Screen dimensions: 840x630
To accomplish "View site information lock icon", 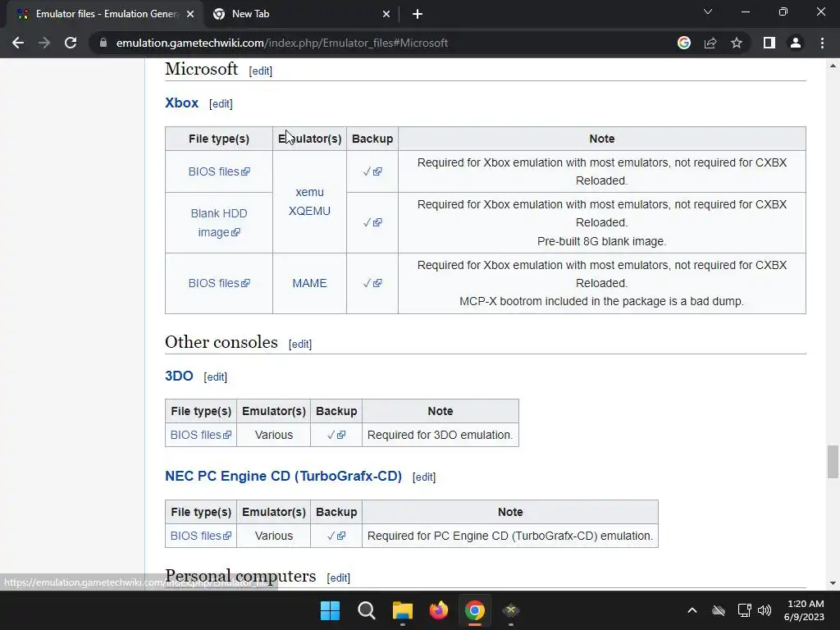I will [103, 43].
